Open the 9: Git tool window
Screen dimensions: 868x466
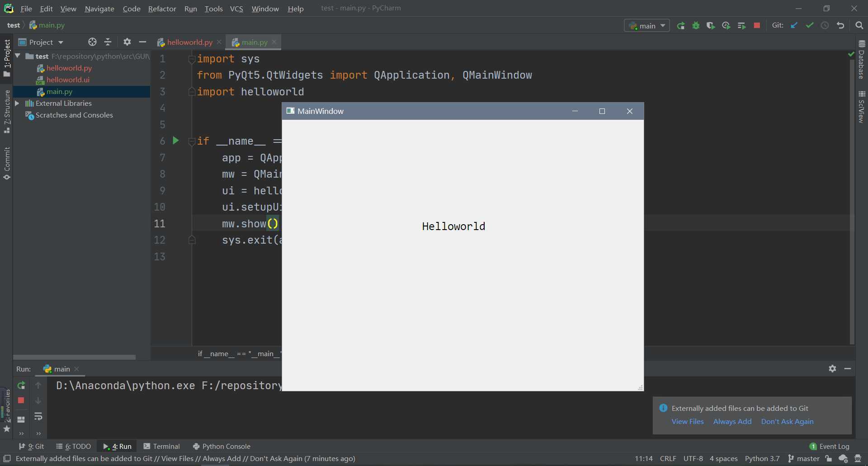coord(31,447)
